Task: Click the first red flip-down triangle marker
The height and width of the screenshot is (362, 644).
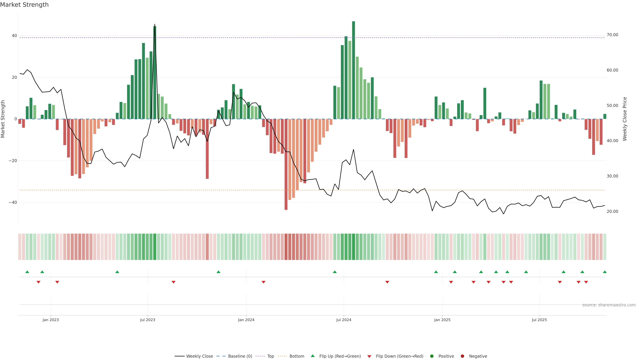Action: click(x=39, y=282)
